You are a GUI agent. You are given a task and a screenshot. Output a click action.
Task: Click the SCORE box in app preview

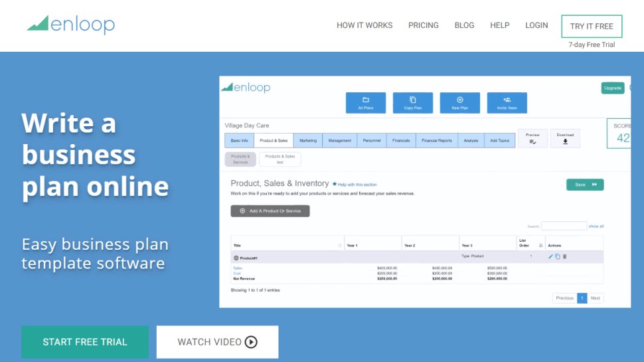[619, 134]
